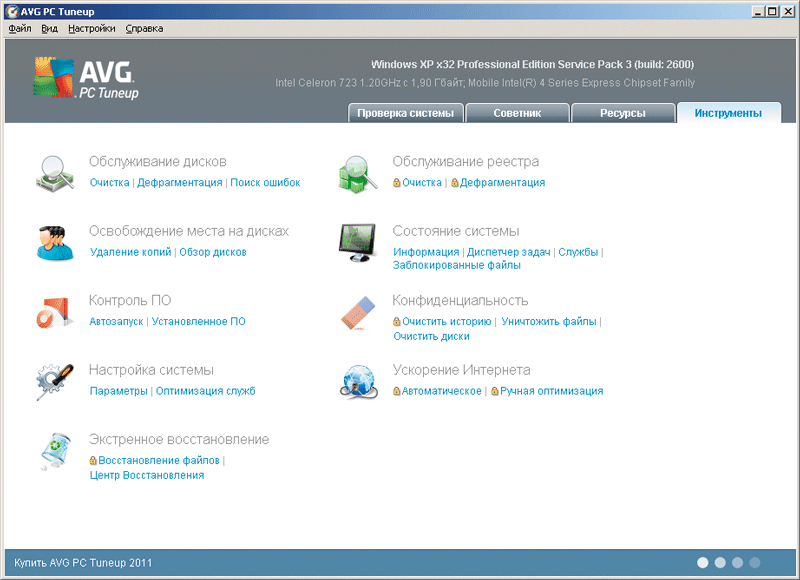Click lock icon beside Восстановление файлов

(93, 461)
